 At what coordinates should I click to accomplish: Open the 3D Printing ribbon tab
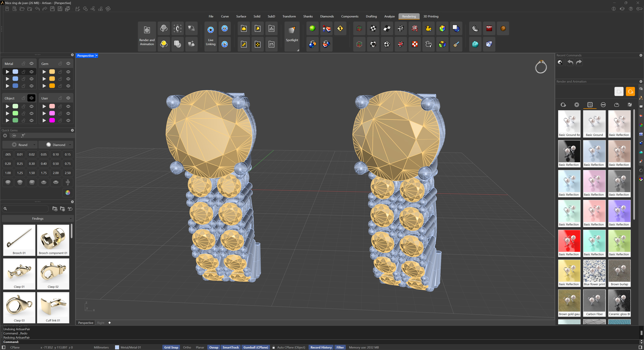click(431, 16)
